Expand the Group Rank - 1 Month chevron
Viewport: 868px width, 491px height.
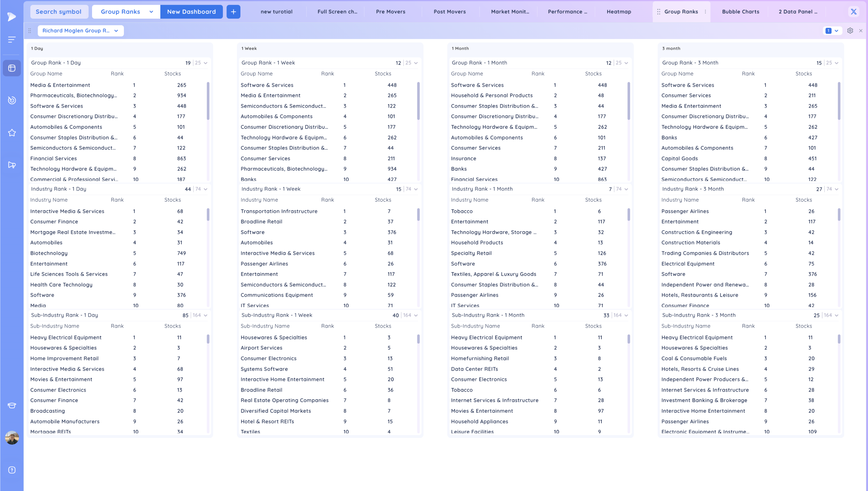pyautogui.click(x=626, y=63)
